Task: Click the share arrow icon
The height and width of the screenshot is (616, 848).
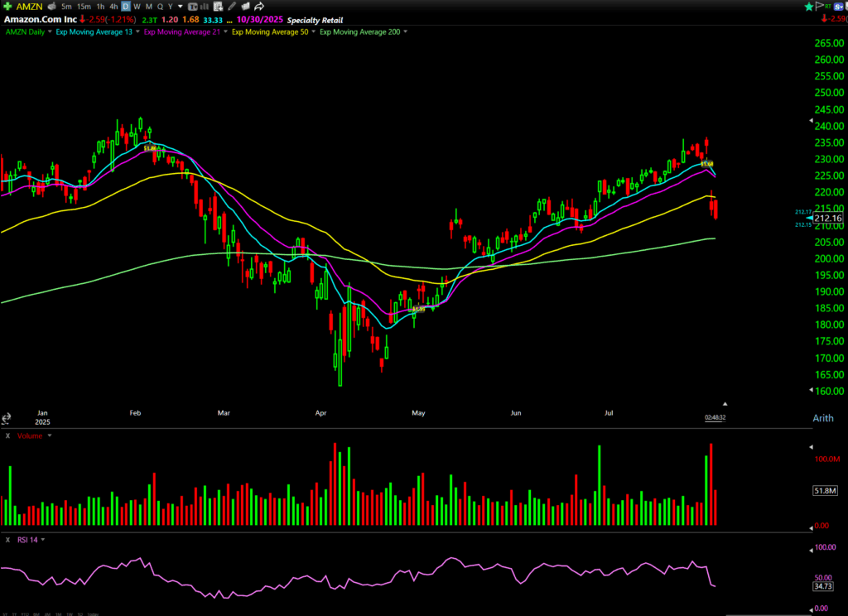Action: point(259,7)
